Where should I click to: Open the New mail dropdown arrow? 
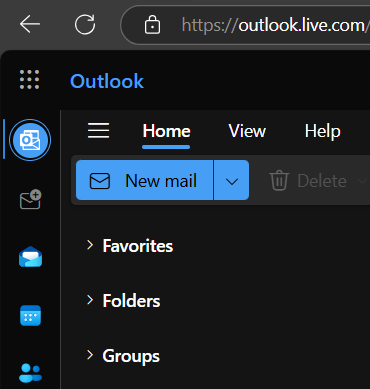[x=232, y=180]
